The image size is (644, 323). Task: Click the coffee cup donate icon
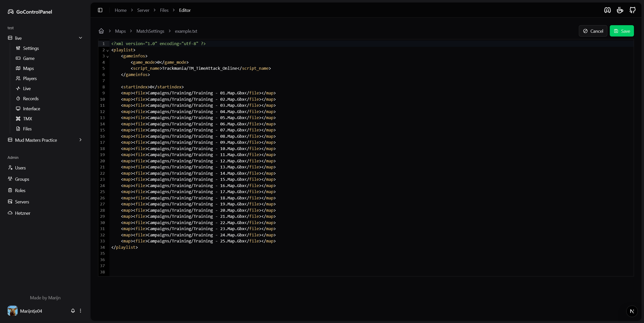pyautogui.click(x=620, y=10)
